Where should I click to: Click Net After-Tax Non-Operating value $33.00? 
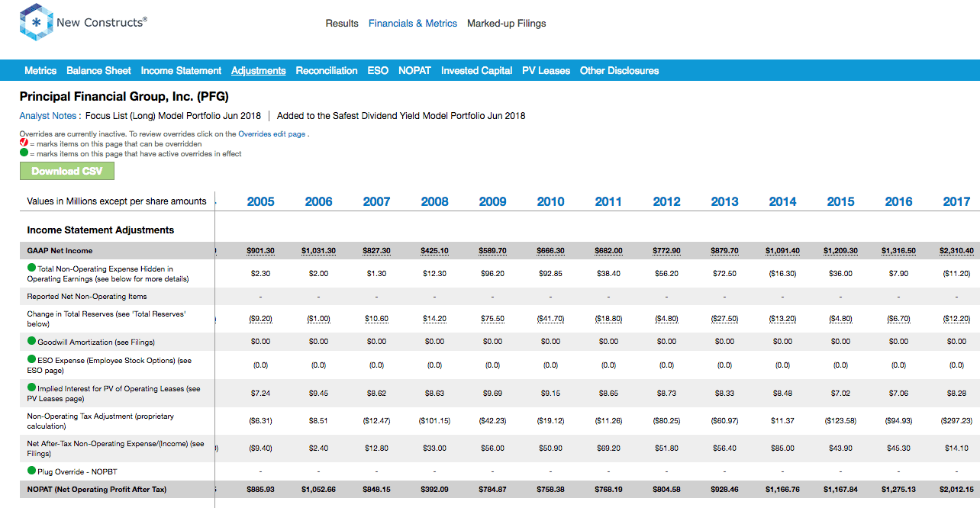click(x=434, y=449)
